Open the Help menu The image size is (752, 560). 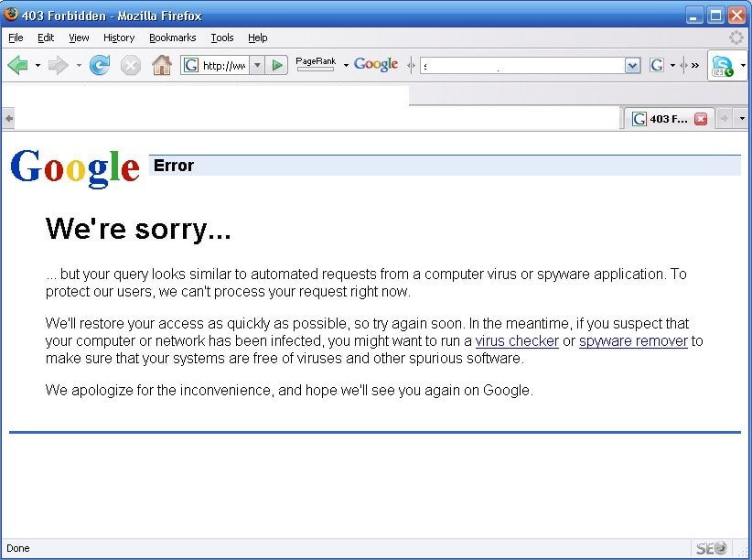(258, 38)
